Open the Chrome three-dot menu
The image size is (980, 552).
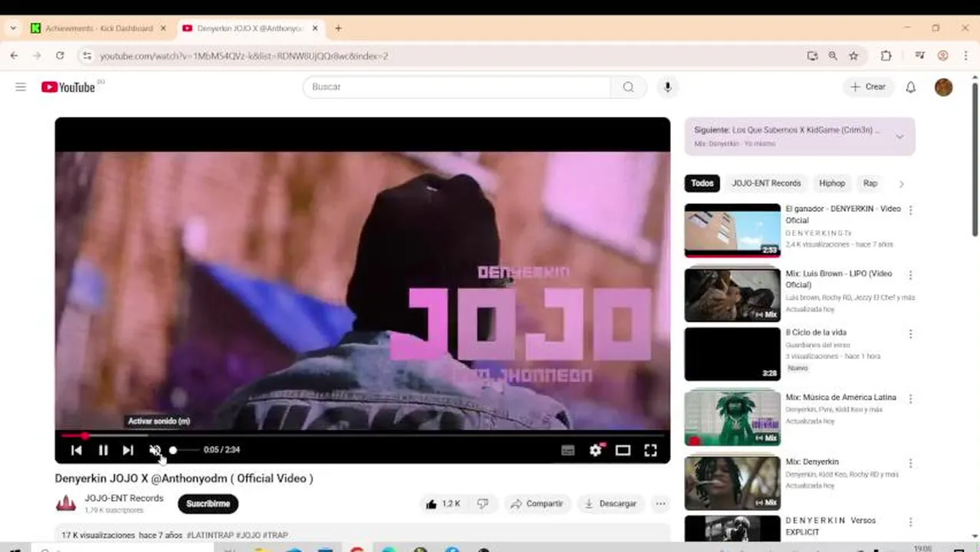(966, 56)
